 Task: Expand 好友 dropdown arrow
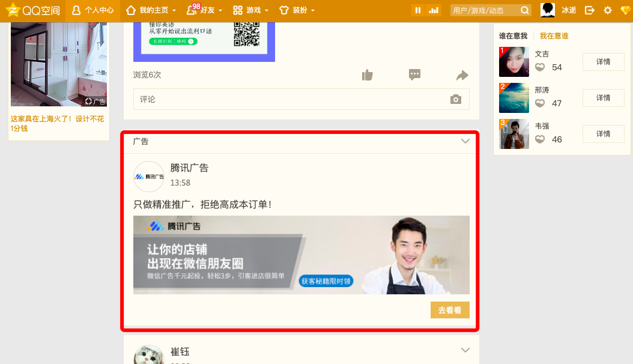(220, 10)
